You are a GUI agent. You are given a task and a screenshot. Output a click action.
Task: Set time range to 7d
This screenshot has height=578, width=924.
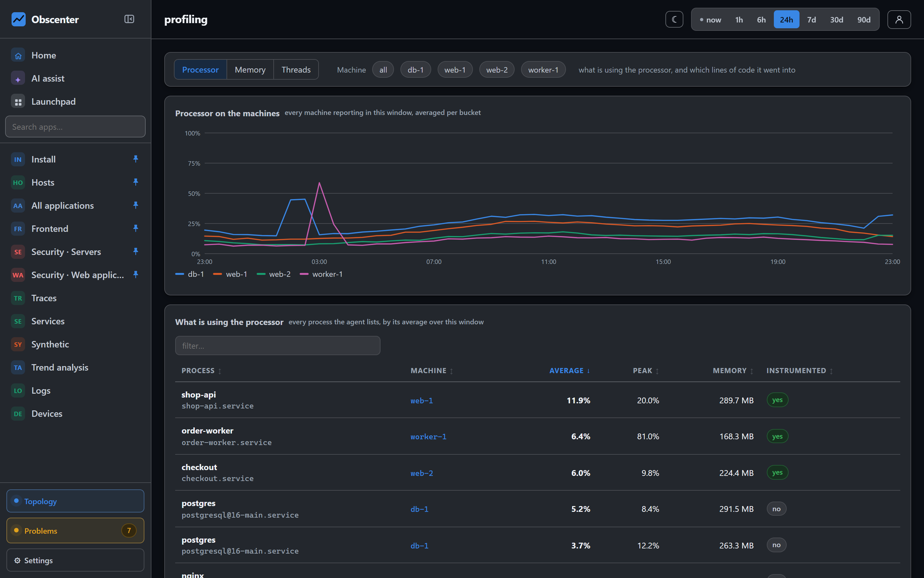click(811, 20)
